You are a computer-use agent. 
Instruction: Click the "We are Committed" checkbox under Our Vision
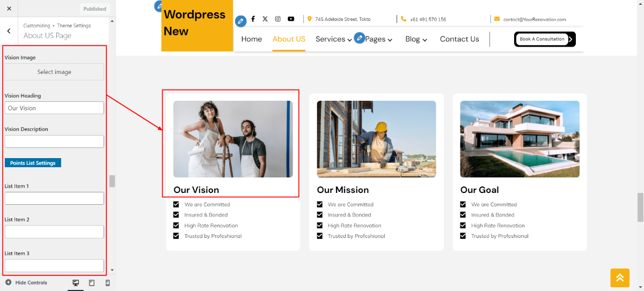177,204
